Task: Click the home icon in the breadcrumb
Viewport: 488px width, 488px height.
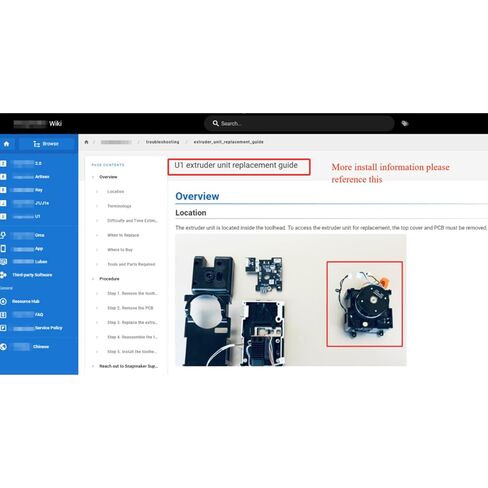Action: (86, 142)
